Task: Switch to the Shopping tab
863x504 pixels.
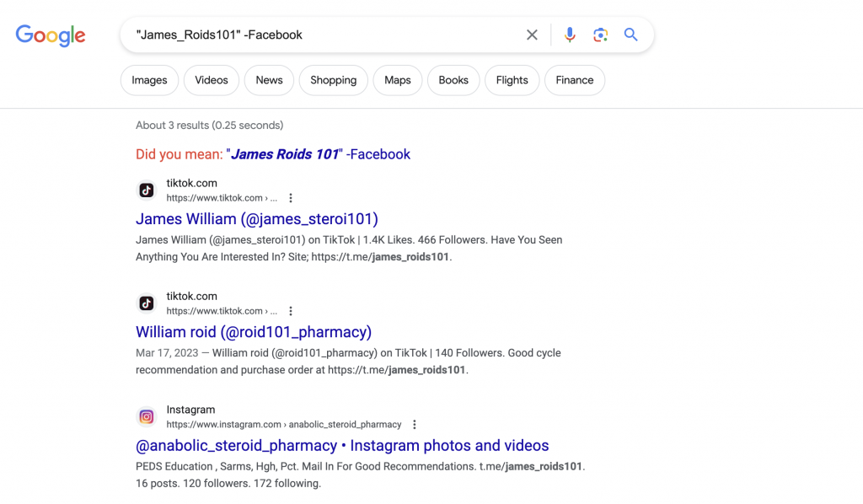Action: point(334,80)
